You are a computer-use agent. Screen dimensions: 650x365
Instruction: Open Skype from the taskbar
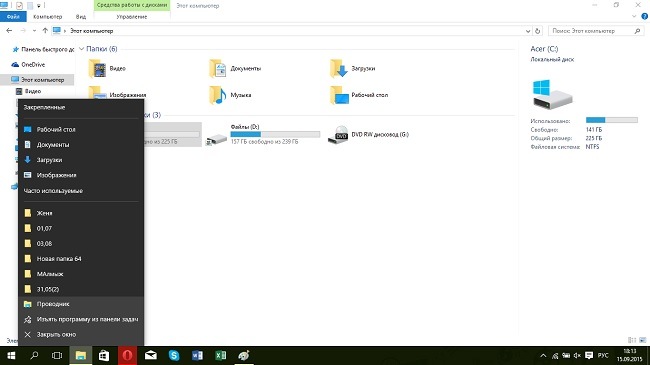(x=174, y=355)
